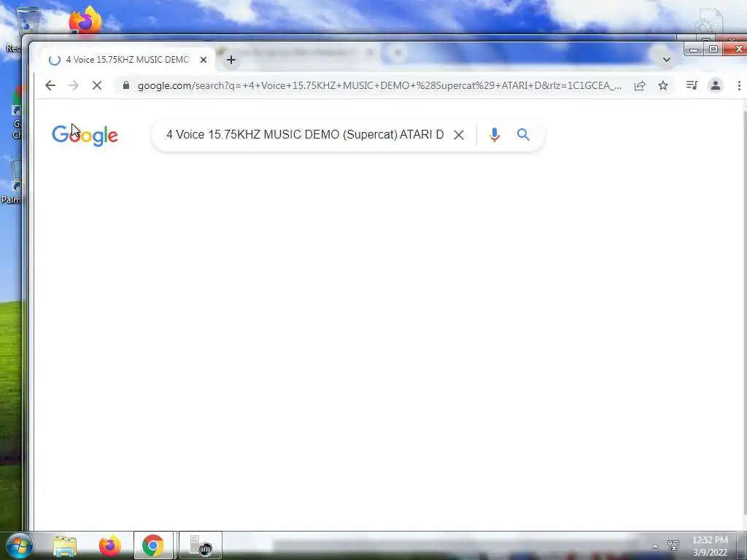Share this page using share icon
This screenshot has width=747, height=560.
(640, 86)
